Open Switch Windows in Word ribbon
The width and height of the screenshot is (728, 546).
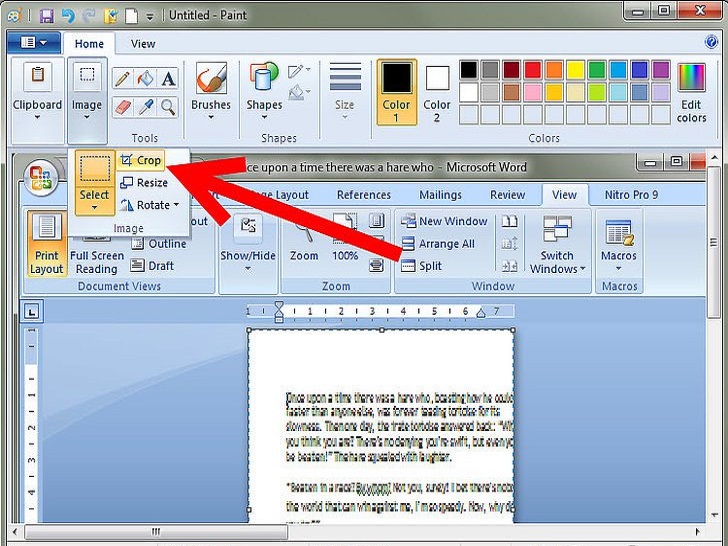tap(557, 244)
